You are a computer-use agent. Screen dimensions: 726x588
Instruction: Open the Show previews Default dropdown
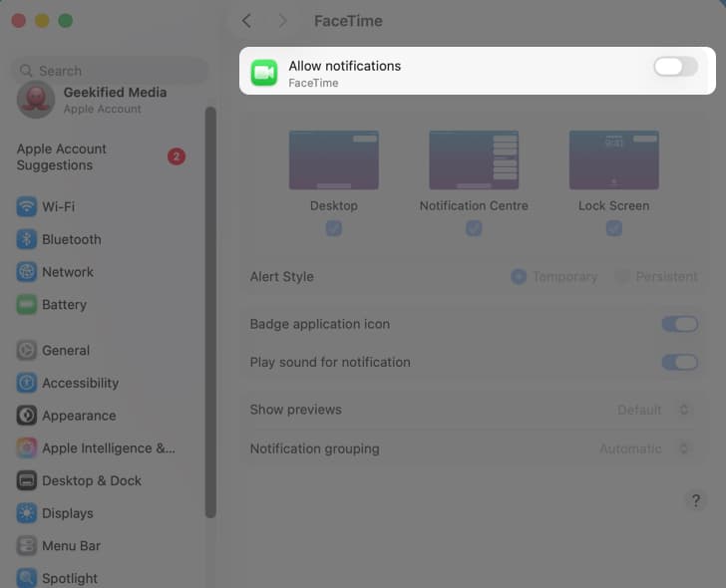coord(653,410)
